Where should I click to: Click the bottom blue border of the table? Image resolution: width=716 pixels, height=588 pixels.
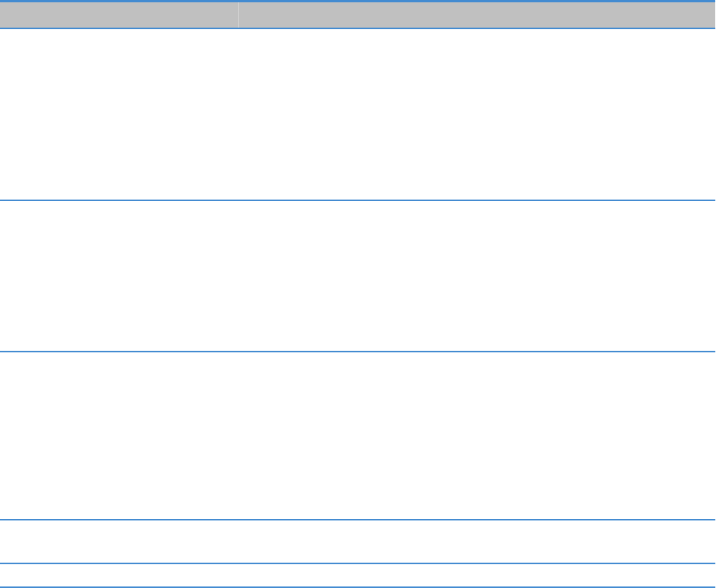click(x=358, y=586)
